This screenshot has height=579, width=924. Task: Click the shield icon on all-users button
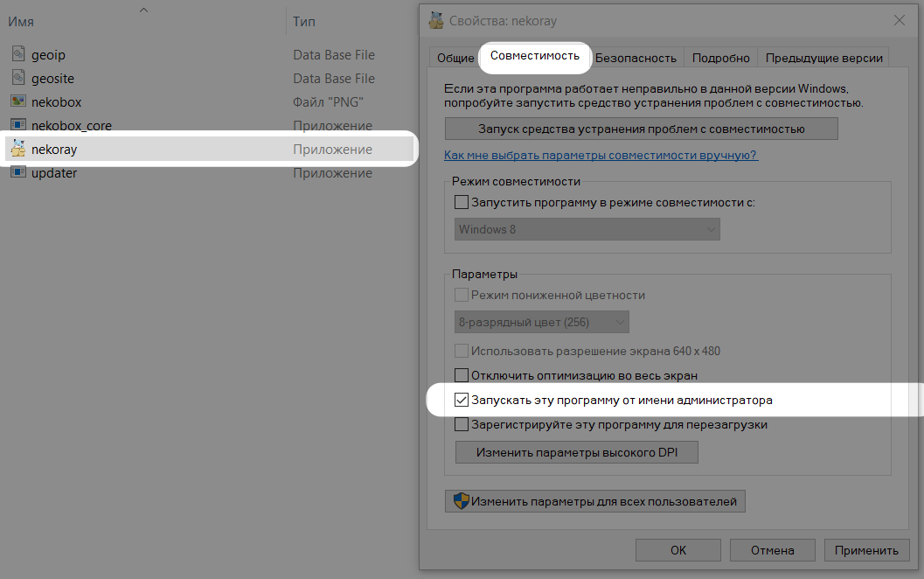pos(462,501)
